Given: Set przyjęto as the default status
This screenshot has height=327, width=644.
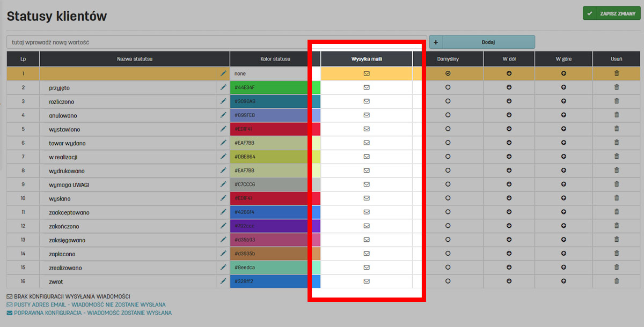Looking at the screenshot, I should pyautogui.click(x=448, y=87).
